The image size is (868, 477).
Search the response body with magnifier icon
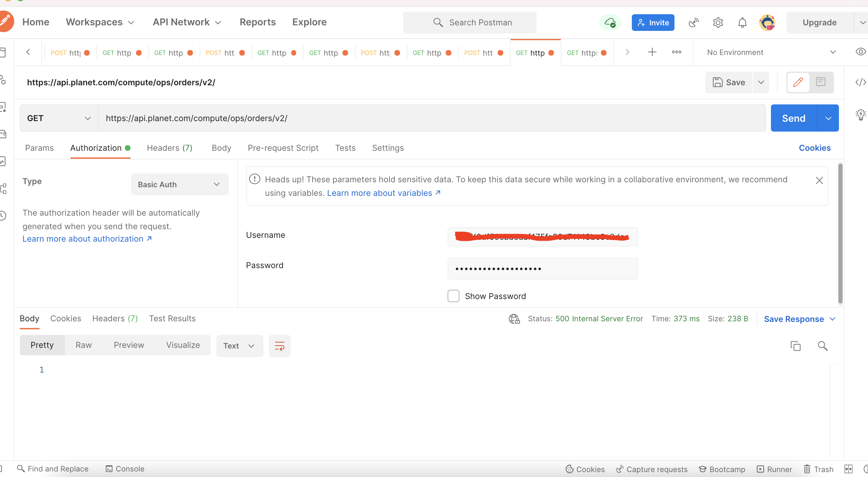pyautogui.click(x=822, y=346)
